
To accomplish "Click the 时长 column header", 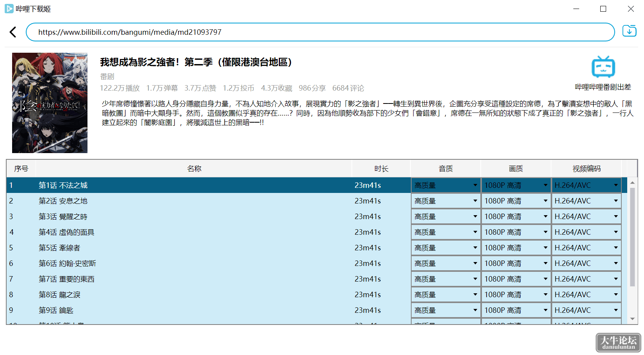I will point(381,169).
